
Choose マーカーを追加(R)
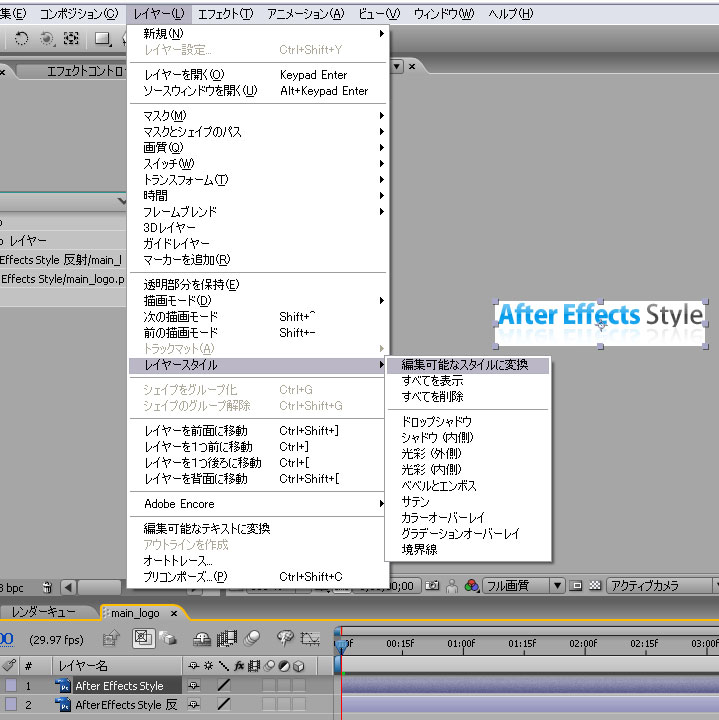point(258,260)
